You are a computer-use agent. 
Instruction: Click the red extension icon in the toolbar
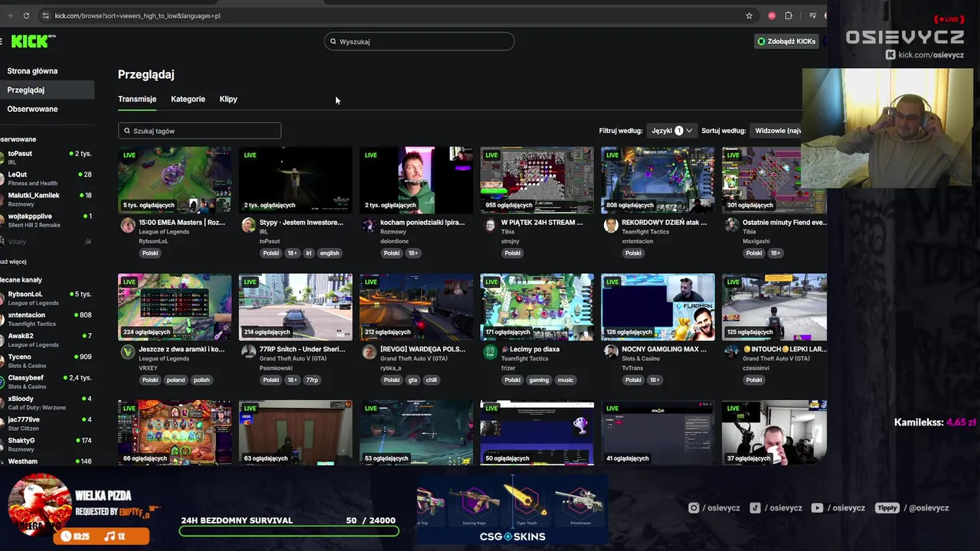(x=772, y=15)
